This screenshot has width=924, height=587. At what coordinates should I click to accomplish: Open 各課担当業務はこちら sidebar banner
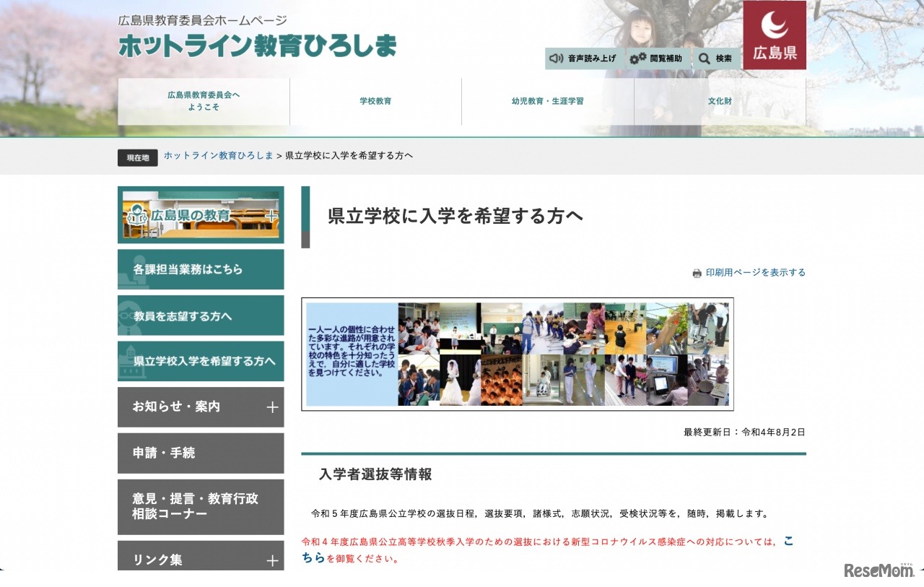[201, 269]
